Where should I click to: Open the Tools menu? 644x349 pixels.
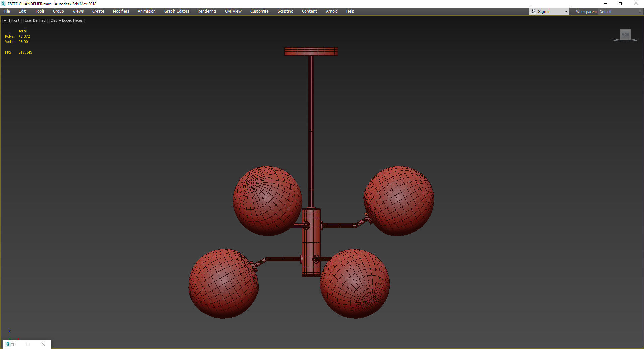[x=40, y=11]
